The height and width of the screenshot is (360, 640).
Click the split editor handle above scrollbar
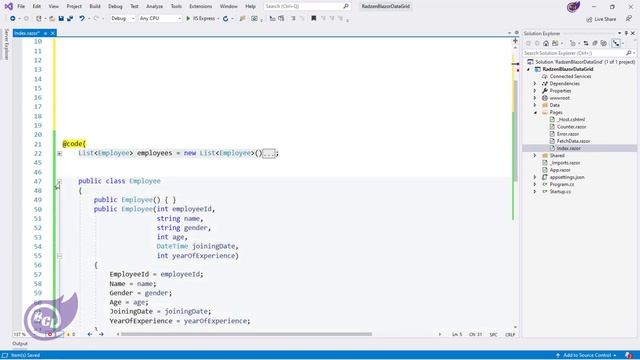(x=516, y=40)
